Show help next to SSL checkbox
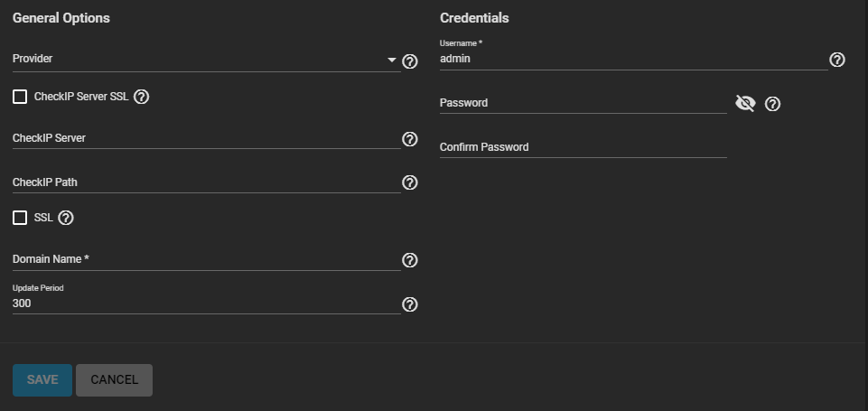 66,219
